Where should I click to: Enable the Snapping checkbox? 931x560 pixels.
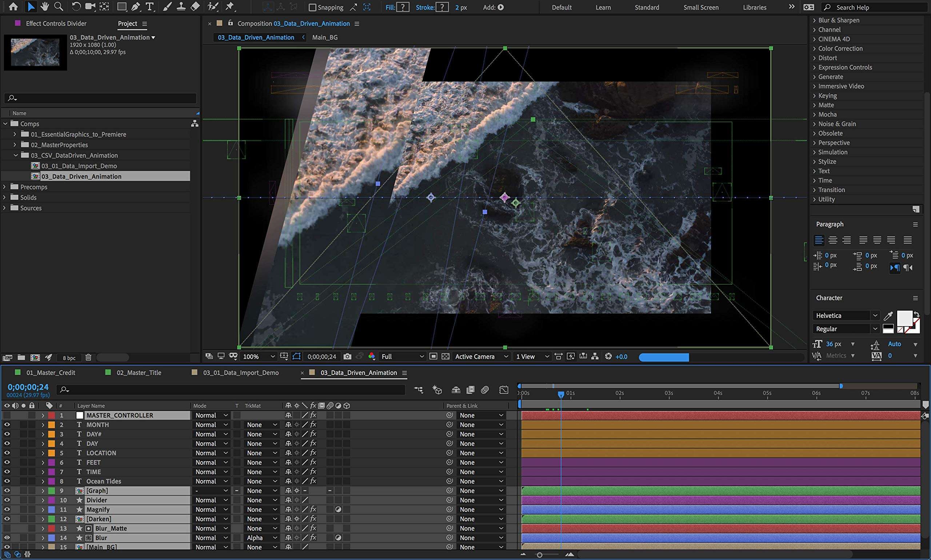(x=312, y=7)
